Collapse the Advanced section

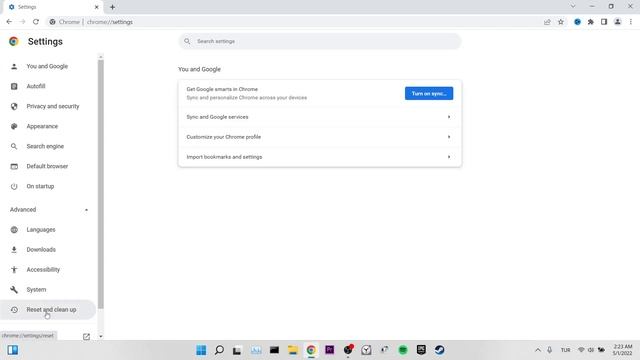coord(48,210)
